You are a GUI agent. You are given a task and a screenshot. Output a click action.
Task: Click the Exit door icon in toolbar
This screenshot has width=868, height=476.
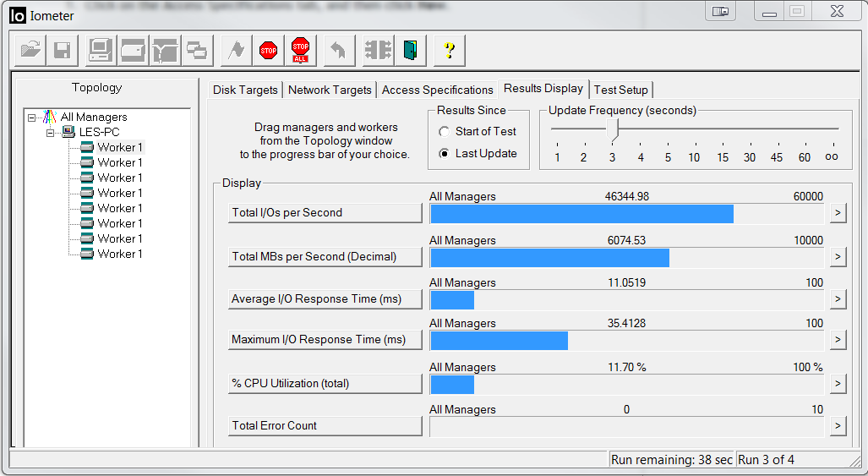411,51
